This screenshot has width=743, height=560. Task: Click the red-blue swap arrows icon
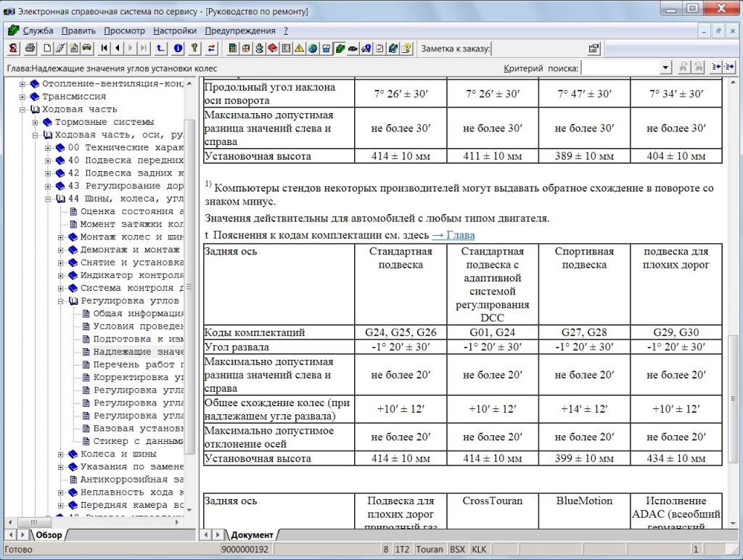(x=211, y=49)
